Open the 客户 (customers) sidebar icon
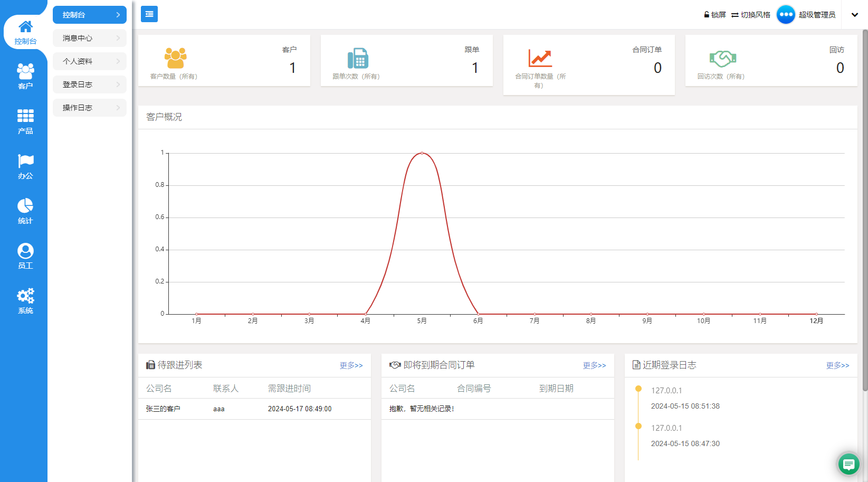 25,76
